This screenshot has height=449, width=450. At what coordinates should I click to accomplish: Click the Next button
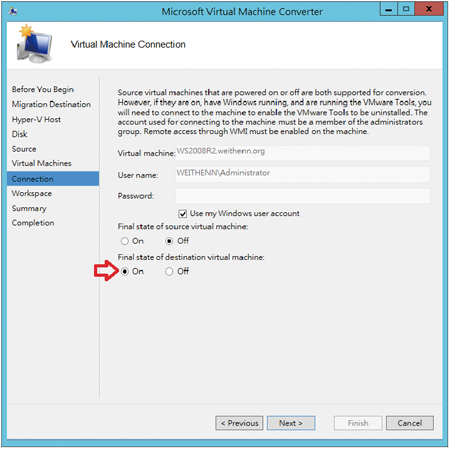(291, 423)
